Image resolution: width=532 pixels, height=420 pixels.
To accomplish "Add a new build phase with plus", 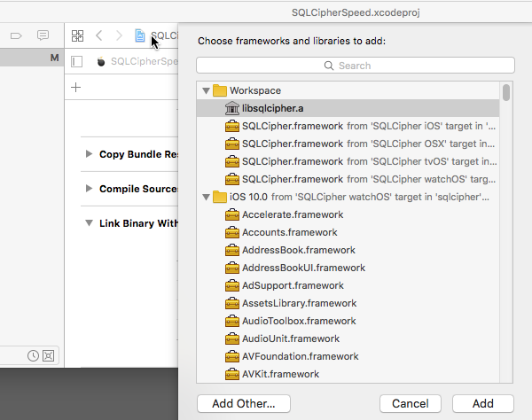I will pyautogui.click(x=75, y=88).
